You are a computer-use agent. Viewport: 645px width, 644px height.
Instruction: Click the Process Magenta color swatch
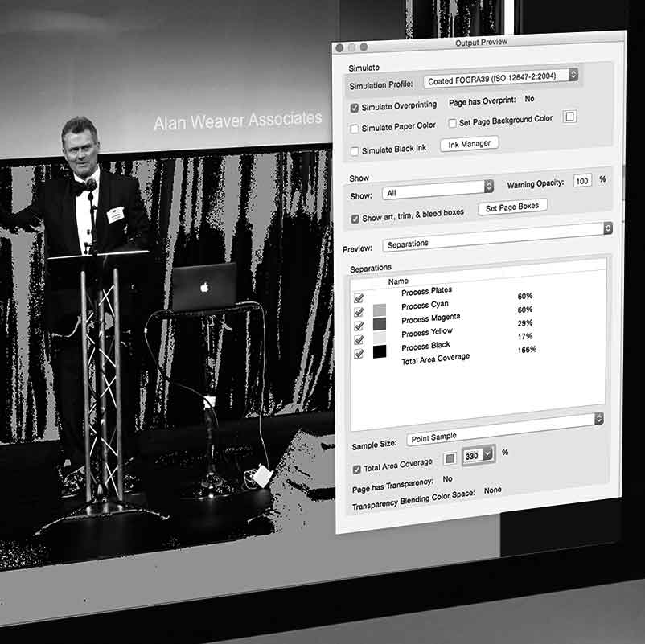pyautogui.click(x=380, y=324)
